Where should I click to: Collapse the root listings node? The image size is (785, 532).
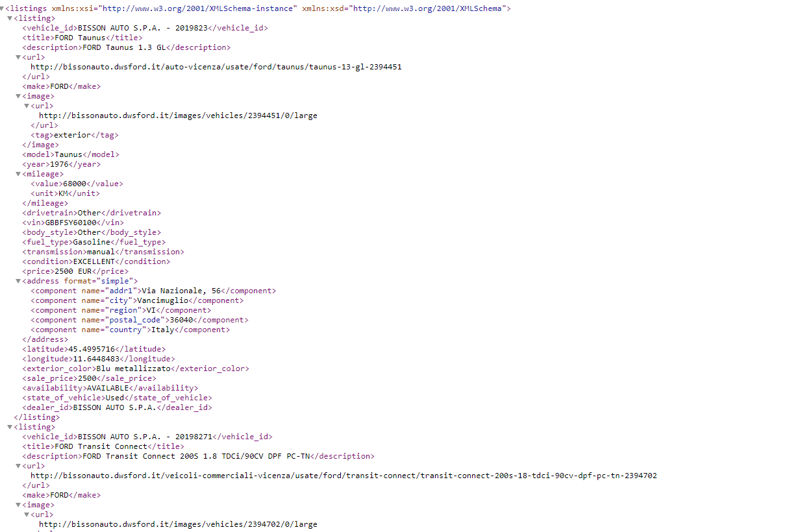[x=2, y=8]
